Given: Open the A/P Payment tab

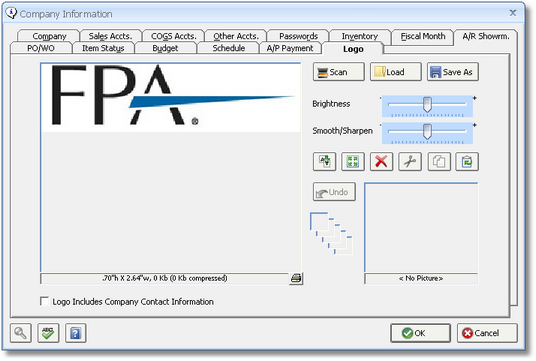Looking at the screenshot, I should click(290, 48).
